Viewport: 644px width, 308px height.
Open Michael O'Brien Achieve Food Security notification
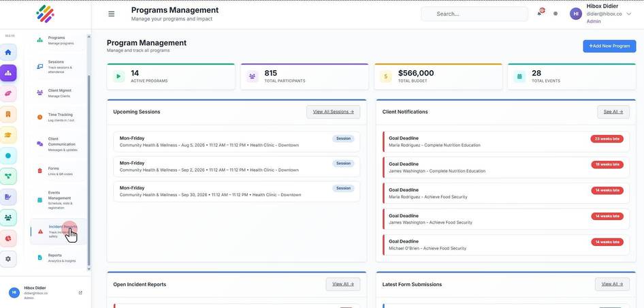(x=506, y=245)
